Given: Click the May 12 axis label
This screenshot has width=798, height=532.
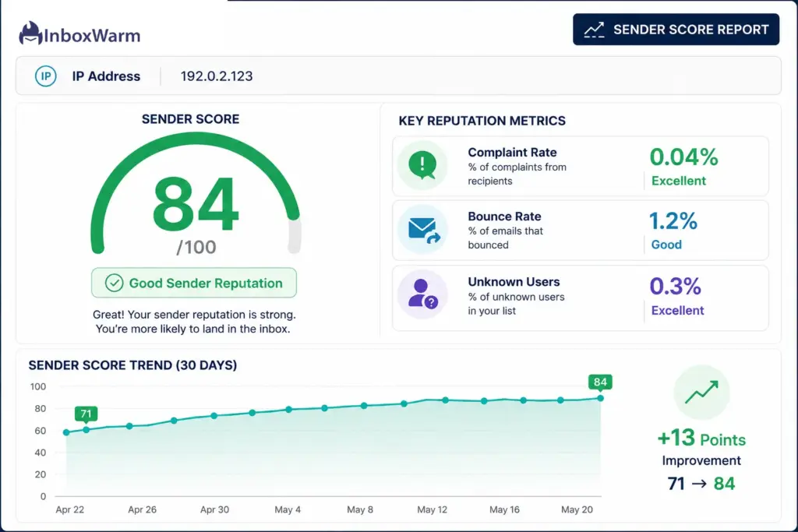Looking at the screenshot, I should pyautogui.click(x=432, y=509).
